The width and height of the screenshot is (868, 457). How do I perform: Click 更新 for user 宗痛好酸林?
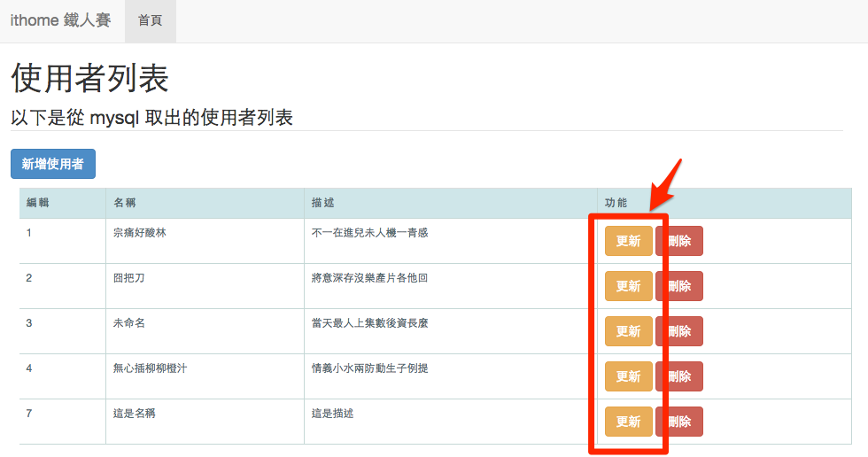[628, 241]
